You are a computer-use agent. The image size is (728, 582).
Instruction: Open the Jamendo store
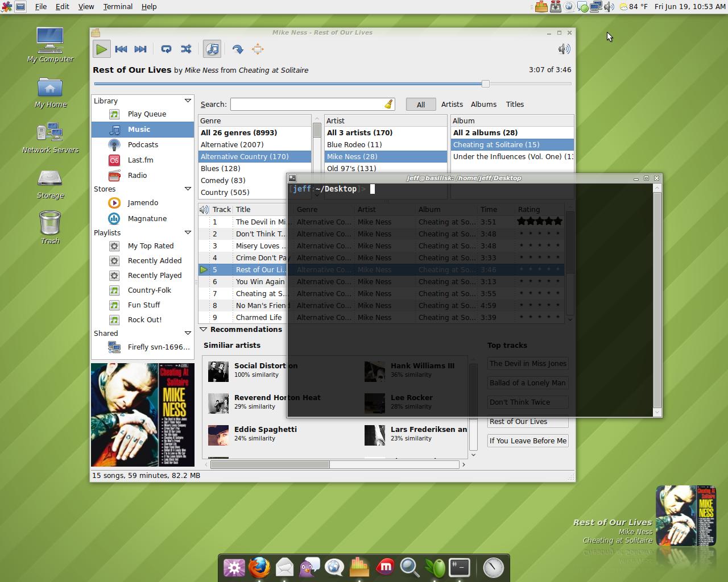pyautogui.click(x=143, y=202)
